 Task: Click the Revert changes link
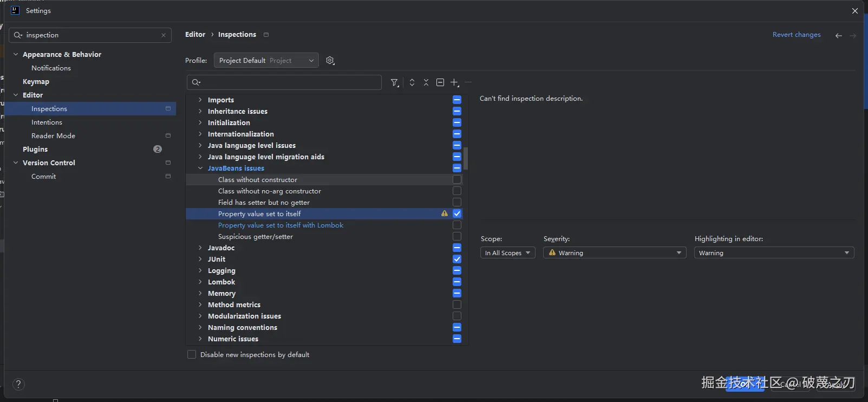[x=797, y=35]
